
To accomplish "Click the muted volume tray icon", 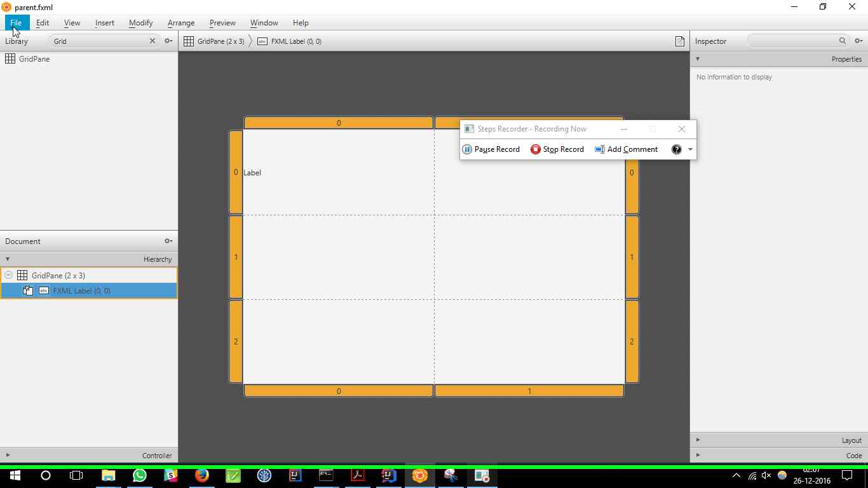I will click(x=766, y=475).
